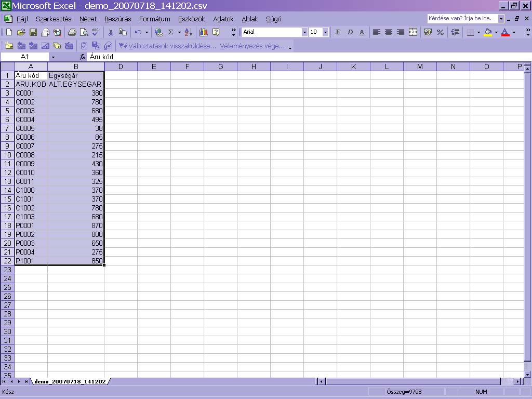532x399 pixels.
Task: Click the yellow fill color bucket
Action: coord(487,32)
